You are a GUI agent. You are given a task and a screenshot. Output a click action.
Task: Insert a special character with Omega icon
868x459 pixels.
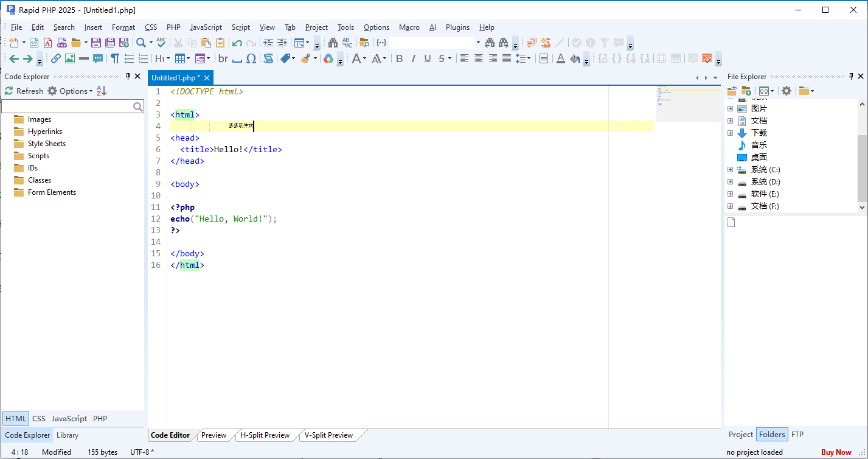(x=251, y=58)
